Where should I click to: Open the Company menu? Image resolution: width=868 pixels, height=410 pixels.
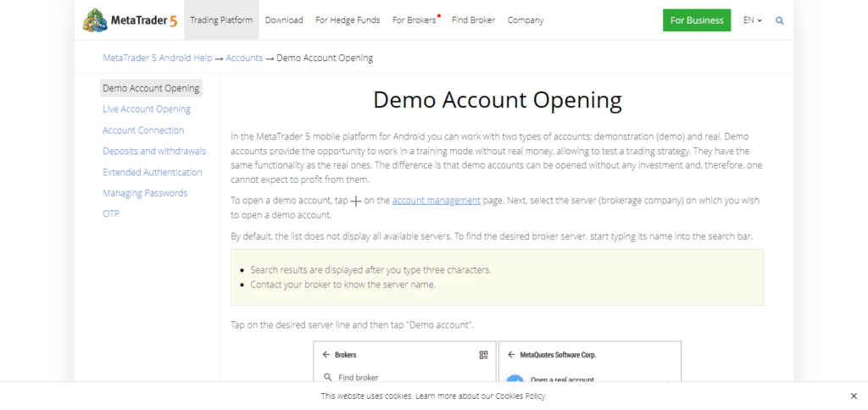coord(526,20)
